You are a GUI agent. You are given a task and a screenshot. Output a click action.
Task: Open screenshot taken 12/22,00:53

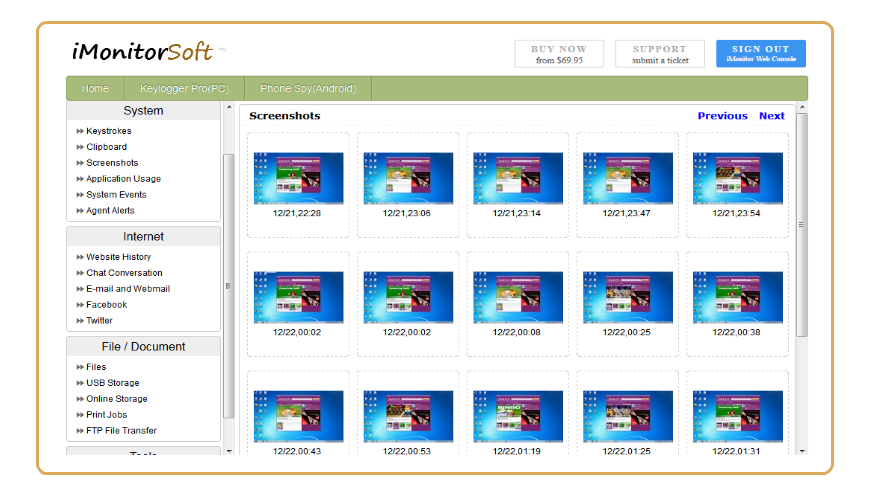point(408,417)
